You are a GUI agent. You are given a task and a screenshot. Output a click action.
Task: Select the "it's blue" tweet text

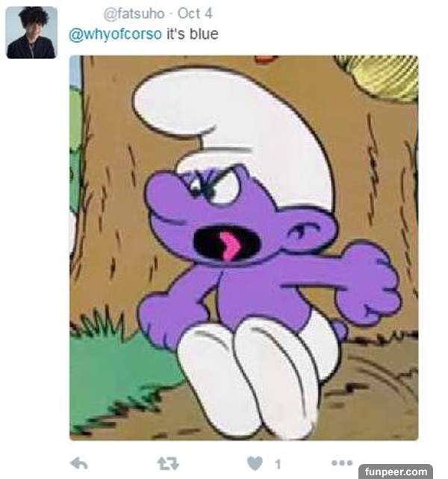[192, 34]
